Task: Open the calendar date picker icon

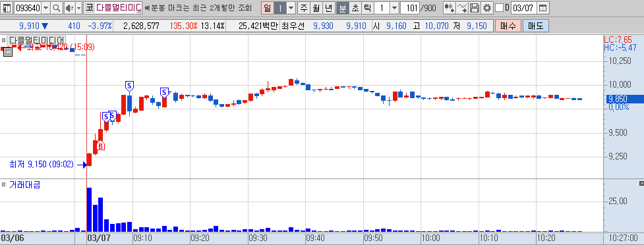Action: (x=542, y=8)
